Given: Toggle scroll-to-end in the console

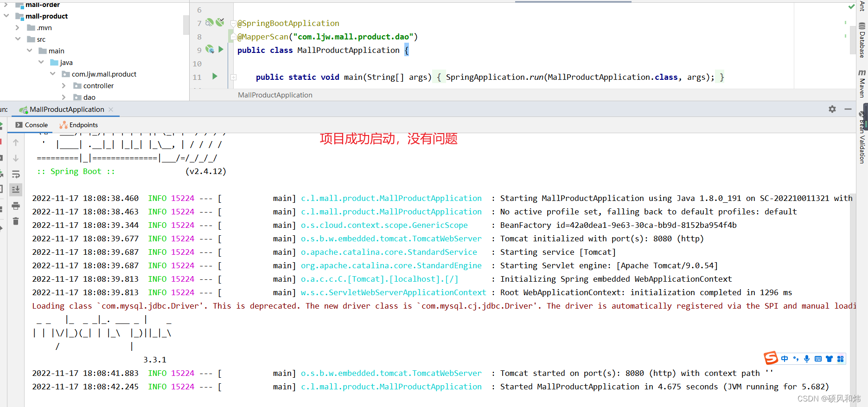Looking at the screenshot, I should pyautogui.click(x=16, y=189).
